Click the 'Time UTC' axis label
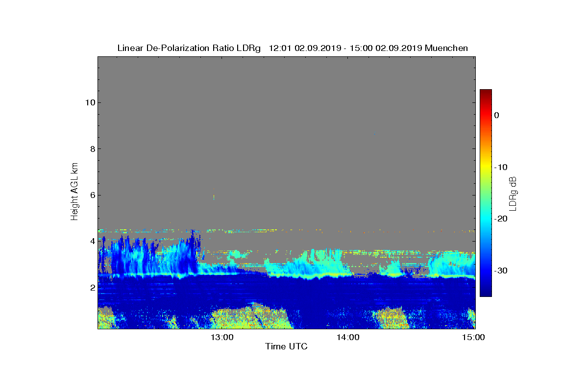588x392 pixels. [x=286, y=346]
